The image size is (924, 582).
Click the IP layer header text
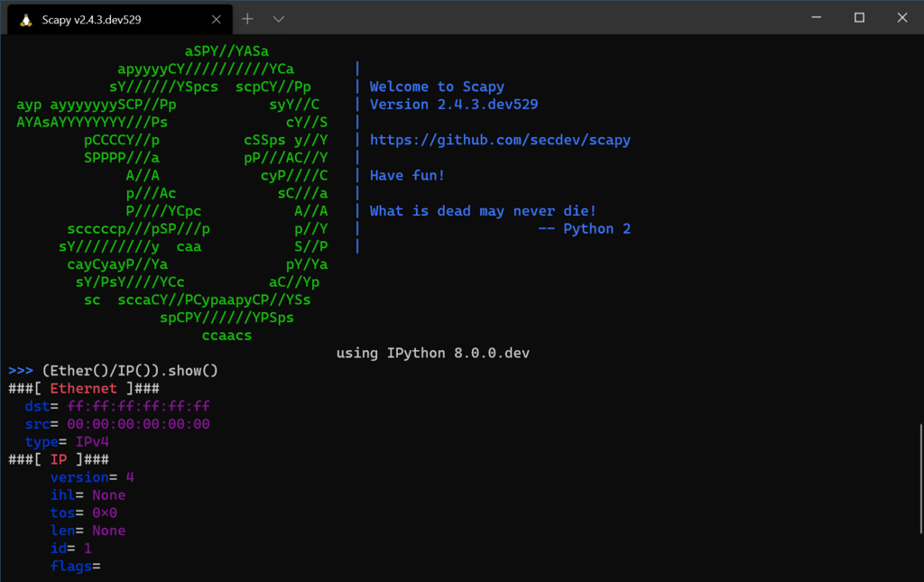pos(59,459)
